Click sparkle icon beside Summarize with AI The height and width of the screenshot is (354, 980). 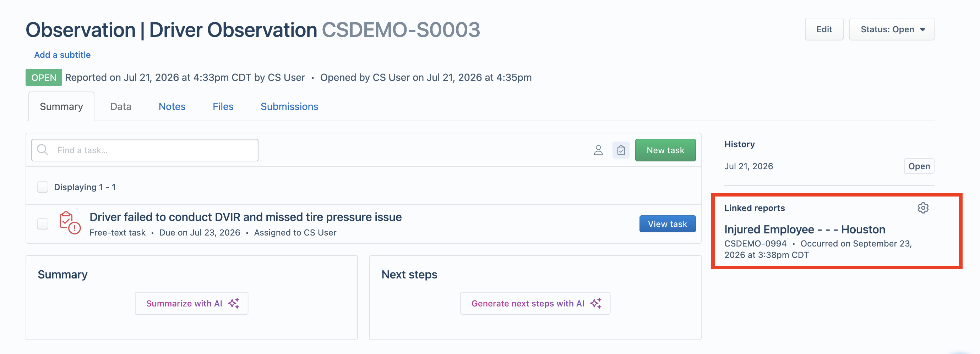pyautogui.click(x=234, y=303)
